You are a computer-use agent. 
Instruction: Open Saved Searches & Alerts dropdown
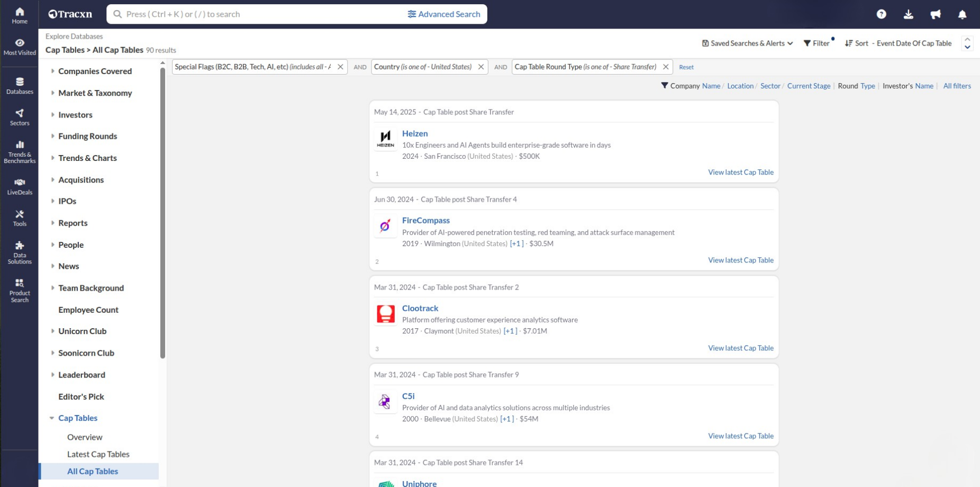click(747, 43)
